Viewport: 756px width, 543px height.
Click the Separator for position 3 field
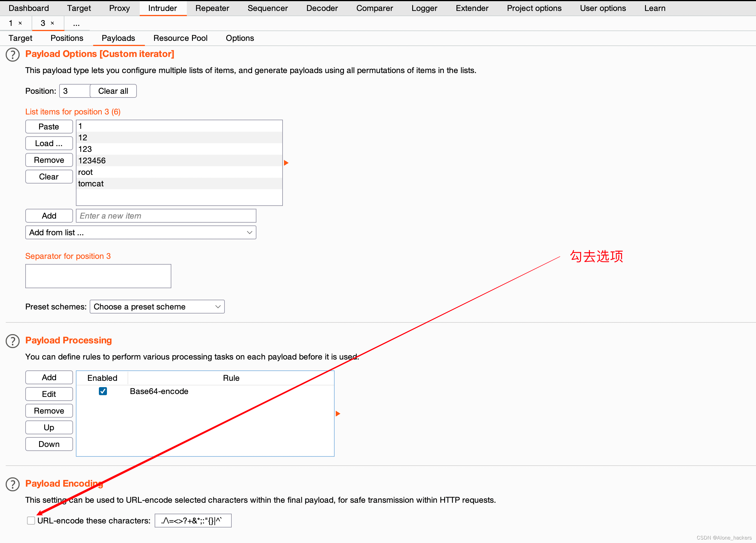[98, 276]
